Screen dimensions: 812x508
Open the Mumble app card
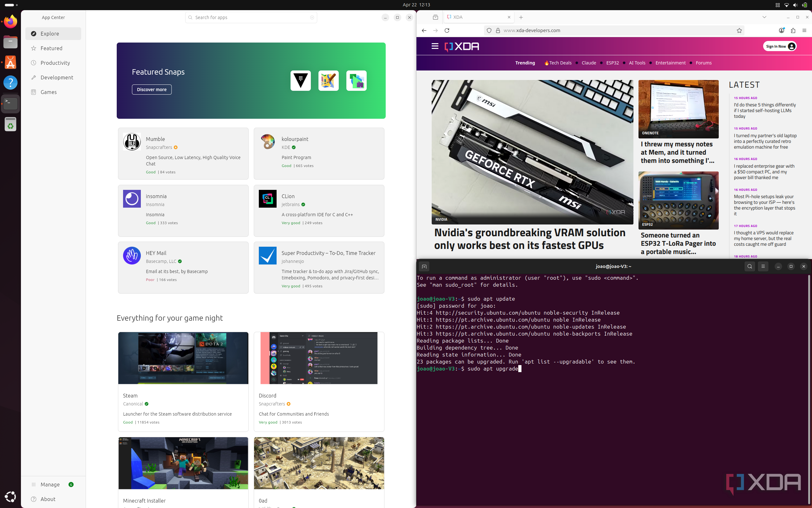coord(183,154)
